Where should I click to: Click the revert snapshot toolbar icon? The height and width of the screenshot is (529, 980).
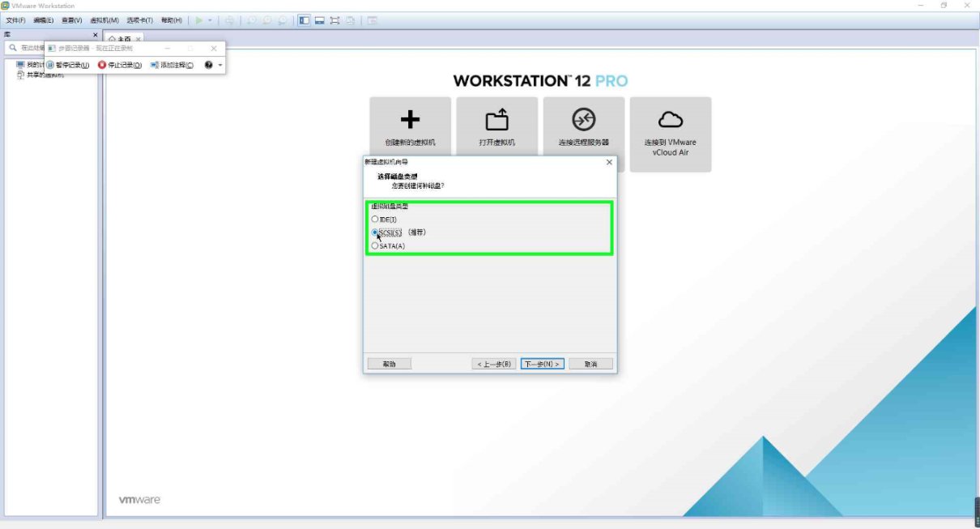266,20
